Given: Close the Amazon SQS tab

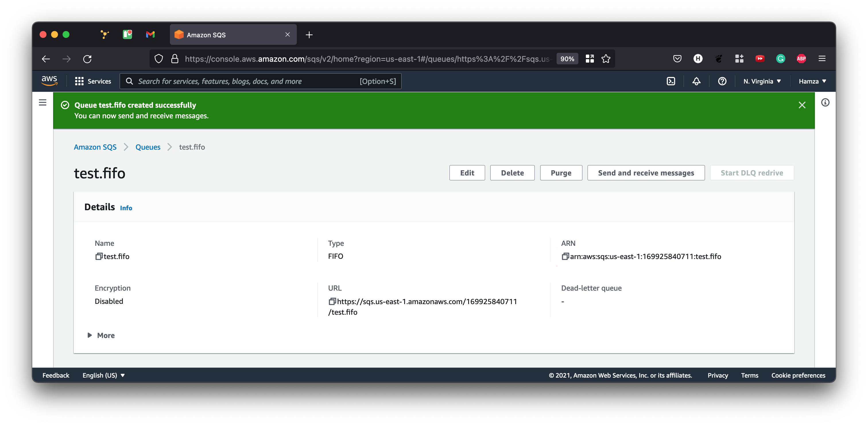Looking at the screenshot, I should pyautogui.click(x=287, y=34).
